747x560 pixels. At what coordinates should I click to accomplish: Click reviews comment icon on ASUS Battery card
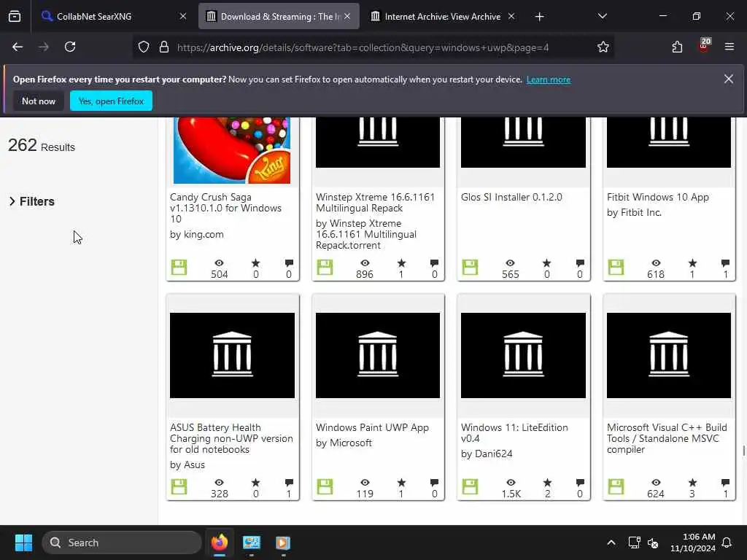click(289, 483)
